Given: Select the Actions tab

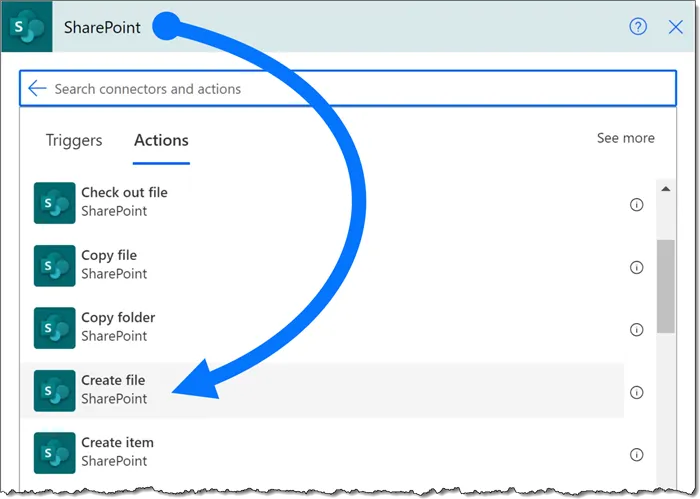Looking at the screenshot, I should tap(161, 140).
